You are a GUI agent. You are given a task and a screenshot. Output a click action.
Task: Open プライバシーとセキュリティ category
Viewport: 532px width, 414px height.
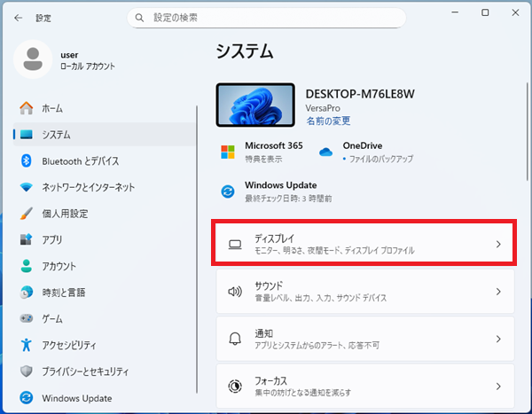click(104, 371)
